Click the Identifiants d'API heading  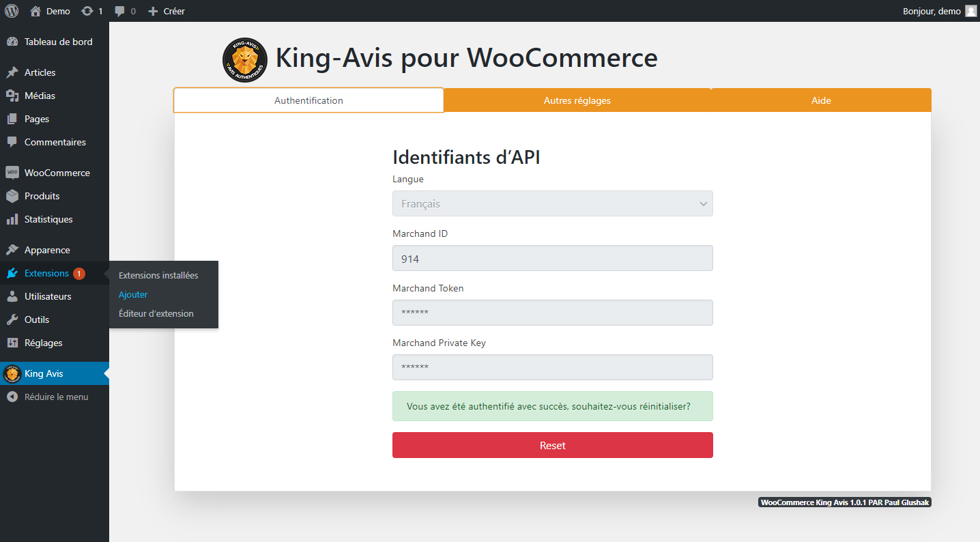pyautogui.click(x=467, y=157)
